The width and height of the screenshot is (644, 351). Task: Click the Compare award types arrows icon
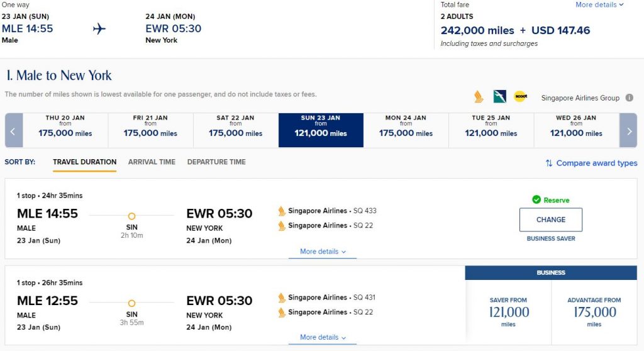[548, 163]
